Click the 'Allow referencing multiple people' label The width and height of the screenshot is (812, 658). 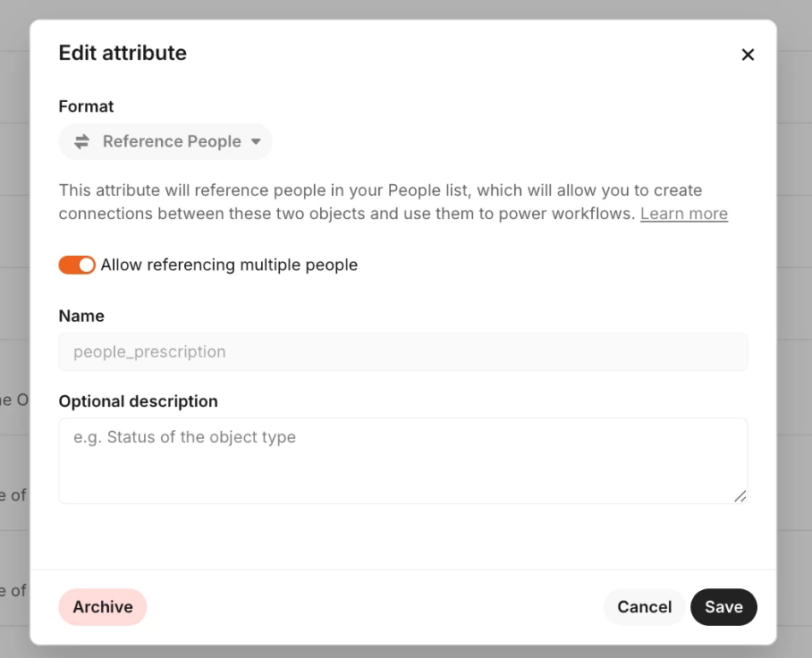229,265
